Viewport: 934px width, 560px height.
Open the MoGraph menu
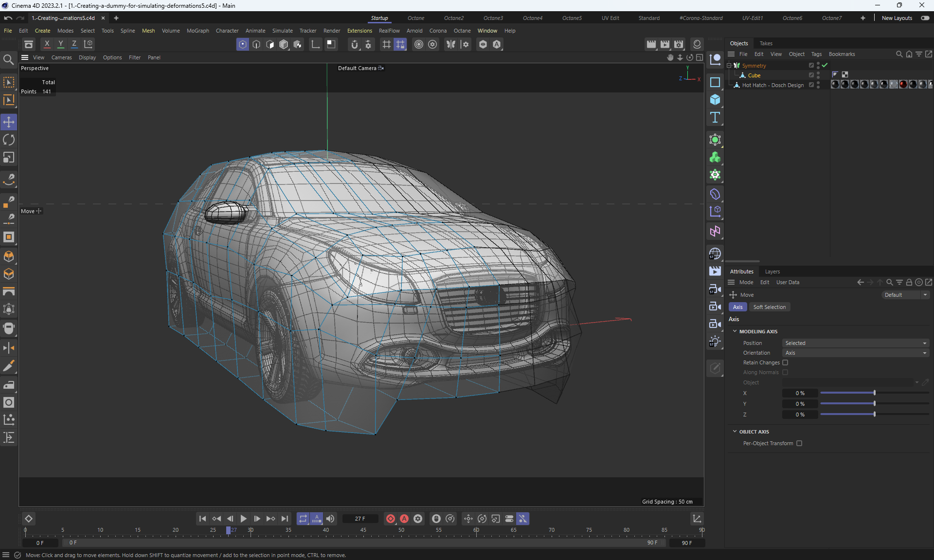click(x=198, y=31)
